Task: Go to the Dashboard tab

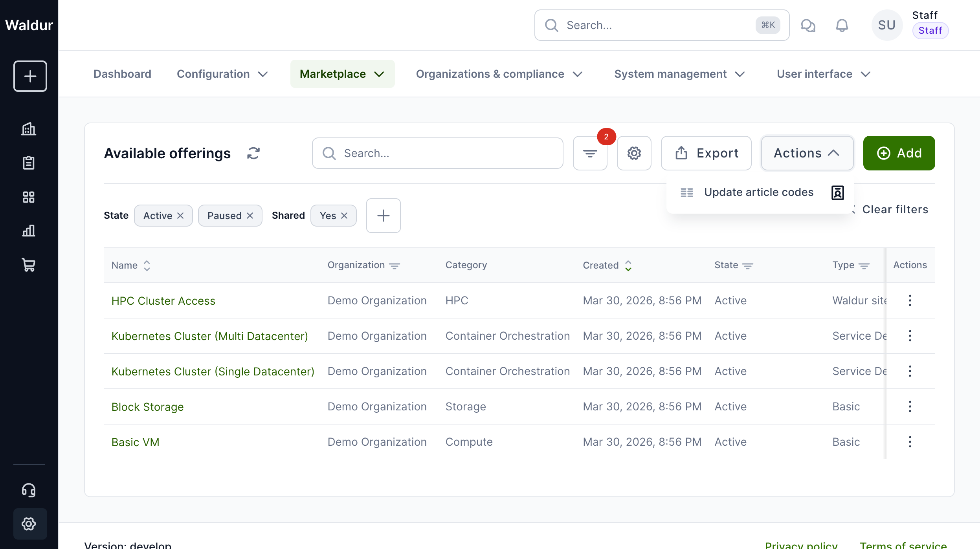Action: click(122, 74)
